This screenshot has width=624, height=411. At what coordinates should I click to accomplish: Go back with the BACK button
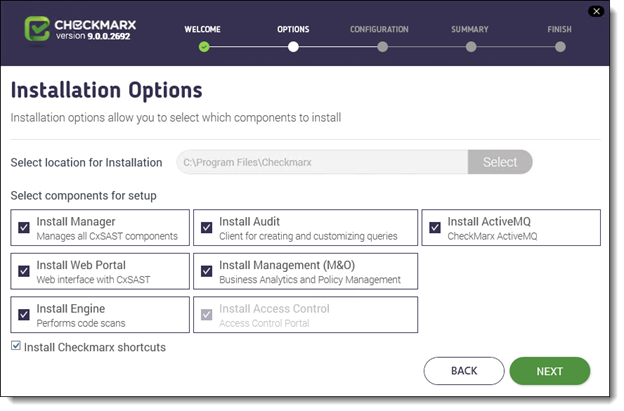point(464,371)
